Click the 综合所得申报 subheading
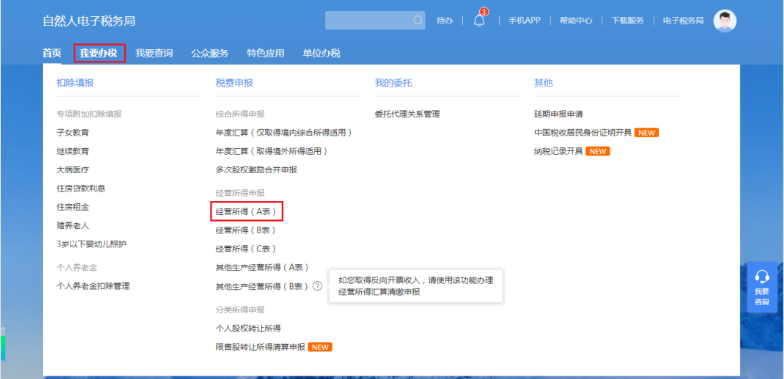This screenshot has height=379, width=784. [x=240, y=114]
